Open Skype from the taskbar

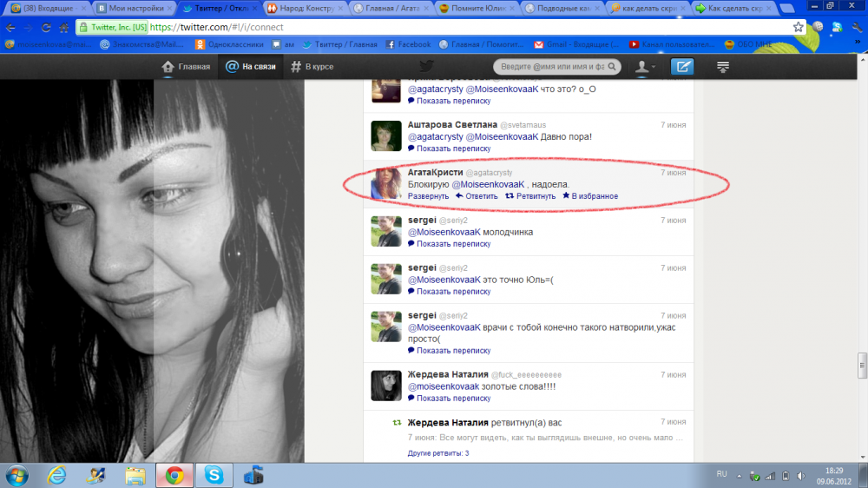(x=213, y=475)
